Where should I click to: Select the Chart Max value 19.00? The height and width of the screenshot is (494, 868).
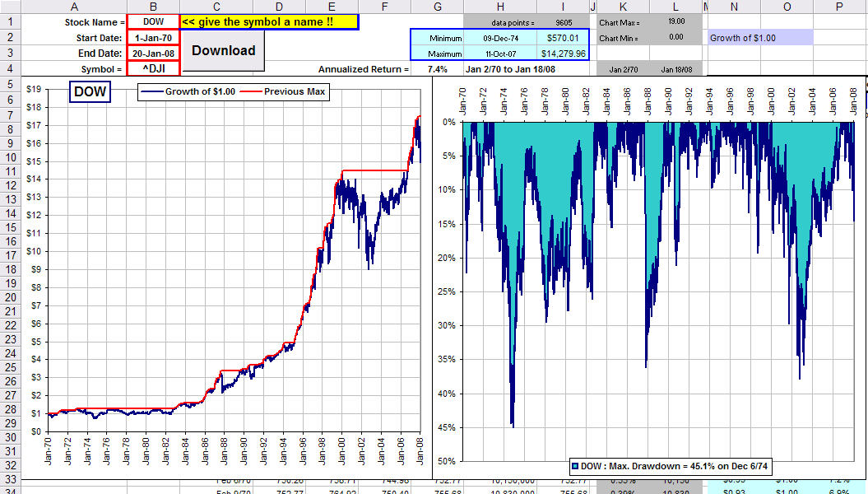click(676, 21)
